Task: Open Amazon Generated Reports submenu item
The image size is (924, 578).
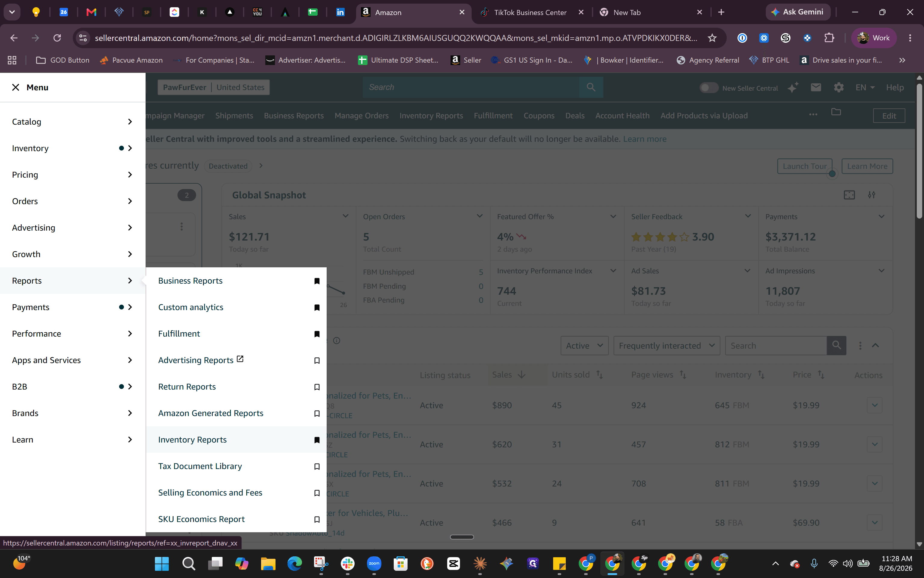Action: point(211,413)
